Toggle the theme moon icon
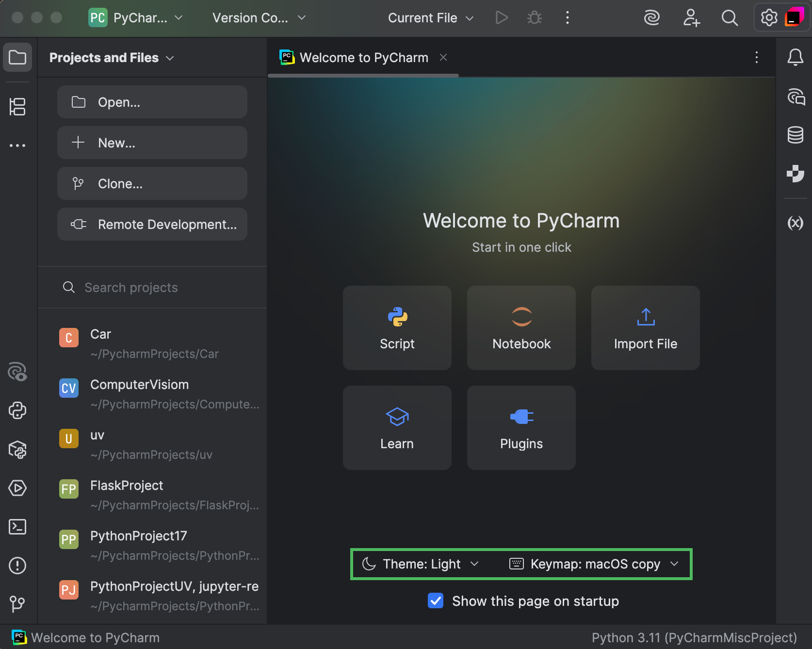812x649 pixels. (369, 564)
